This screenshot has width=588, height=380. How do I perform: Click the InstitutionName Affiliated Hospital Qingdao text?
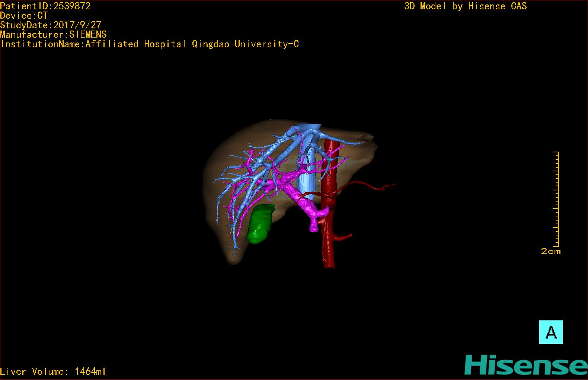pyautogui.click(x=149, y=44)
